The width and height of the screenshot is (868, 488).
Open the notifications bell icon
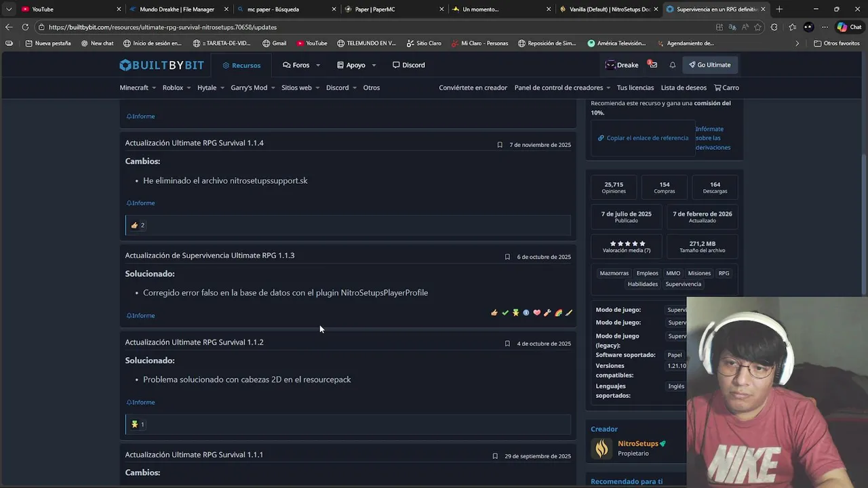(x=672, y=65)
